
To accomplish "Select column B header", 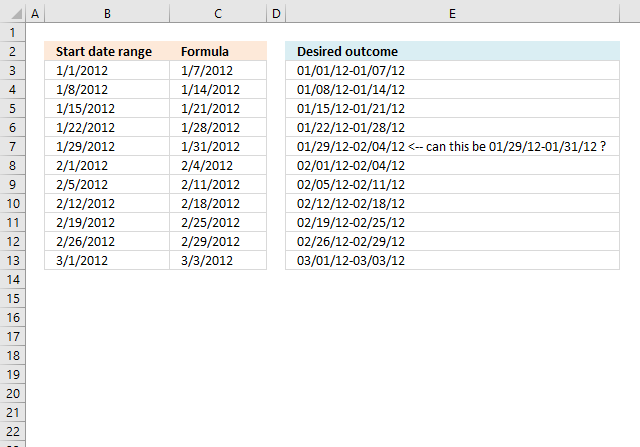I will coord(106,14).
